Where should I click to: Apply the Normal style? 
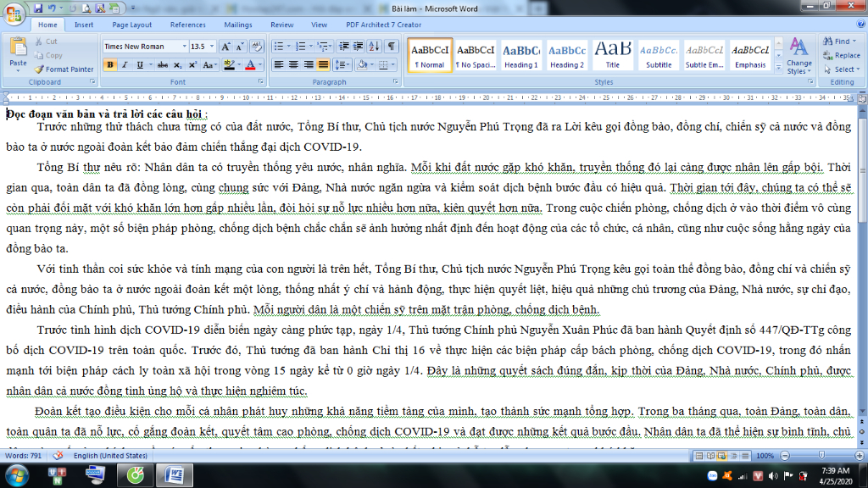(x=430, y=55)
